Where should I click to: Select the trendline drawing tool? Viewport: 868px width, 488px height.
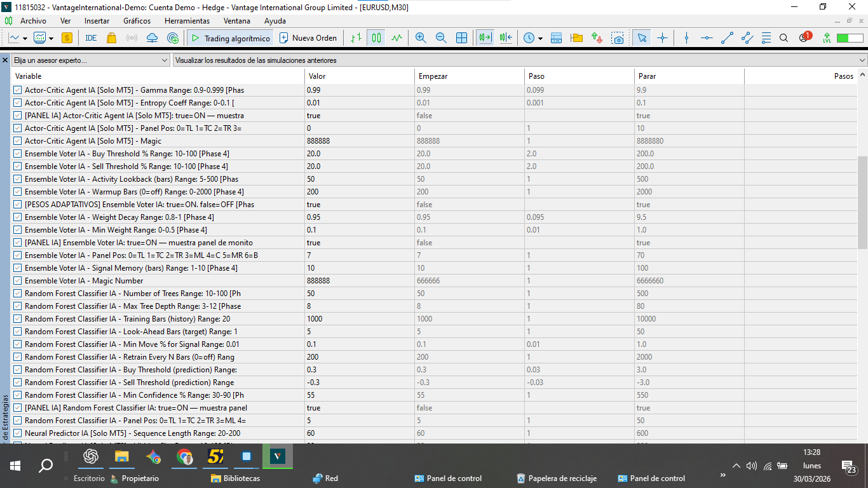727,38
